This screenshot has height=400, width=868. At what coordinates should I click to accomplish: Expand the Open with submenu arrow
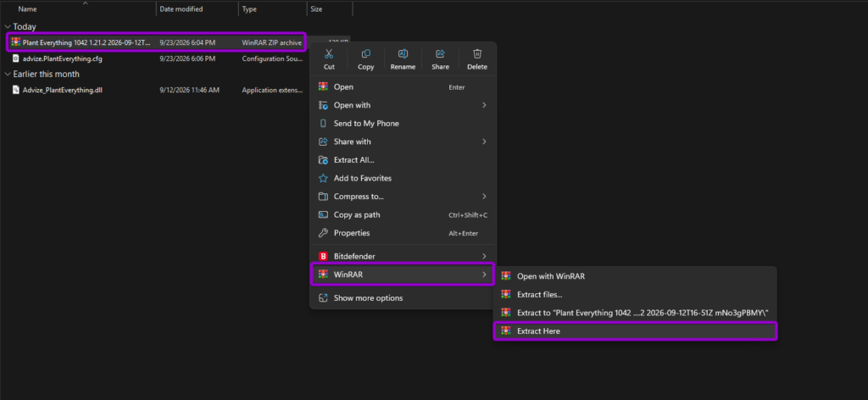coord(484,105)
